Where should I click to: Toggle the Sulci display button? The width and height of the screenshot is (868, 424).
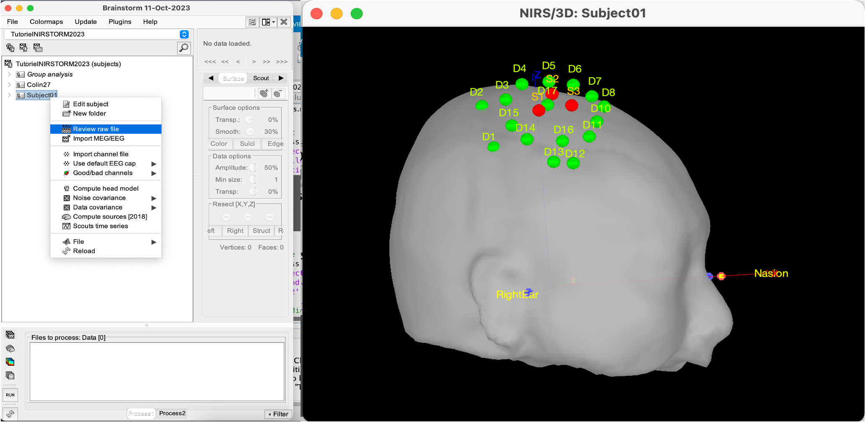tap(247, 144)
